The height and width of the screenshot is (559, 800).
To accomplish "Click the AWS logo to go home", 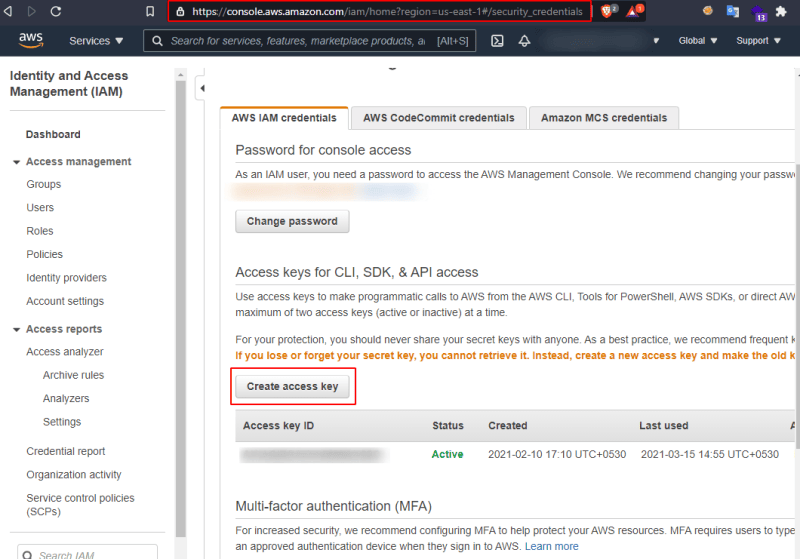I will pos(31,40).
